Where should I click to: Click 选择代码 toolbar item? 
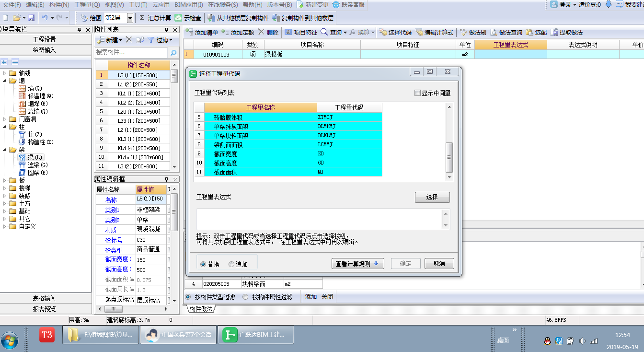395,32
